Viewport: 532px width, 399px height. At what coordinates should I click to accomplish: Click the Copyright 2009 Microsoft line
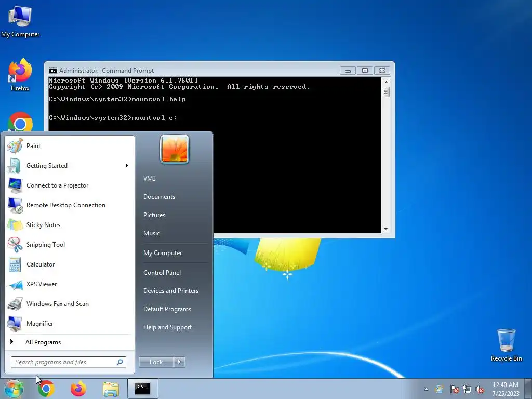(179, 87)
